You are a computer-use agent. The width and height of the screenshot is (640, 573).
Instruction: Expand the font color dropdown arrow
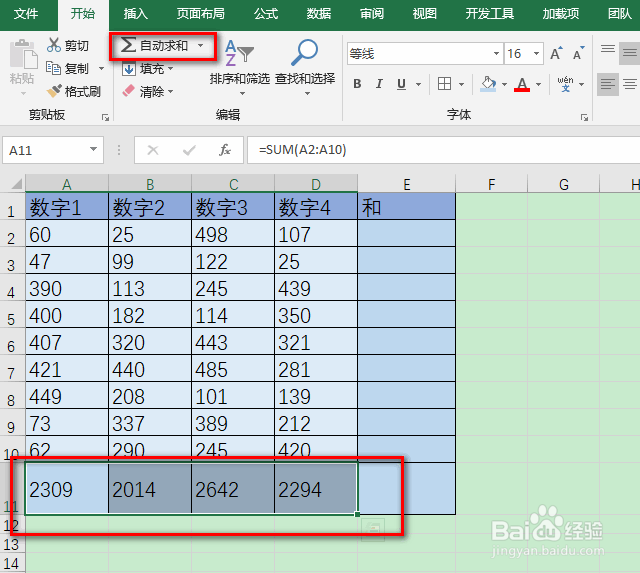tap(538, 84)
